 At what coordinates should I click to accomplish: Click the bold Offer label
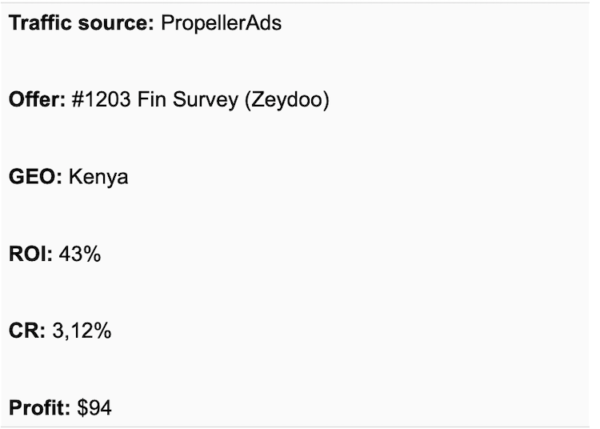pyautogui.click(x=37, y=100)
